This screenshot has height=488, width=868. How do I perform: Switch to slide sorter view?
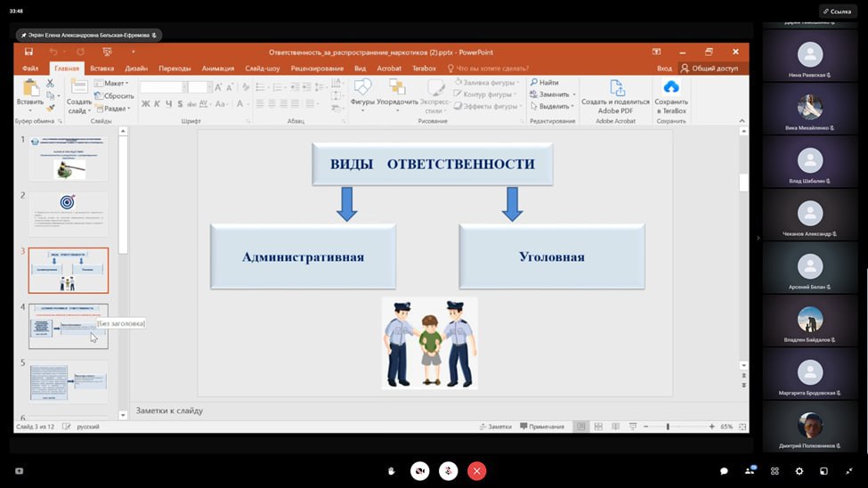pos(598,427)
